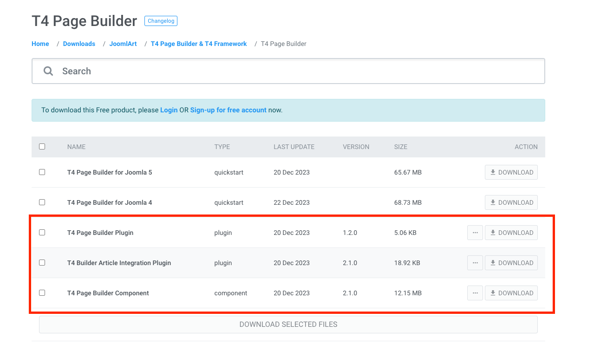Download T4 Page Builder for Joomla 4
The width and height of the screenshot is (594, 364).
point(511,202)
